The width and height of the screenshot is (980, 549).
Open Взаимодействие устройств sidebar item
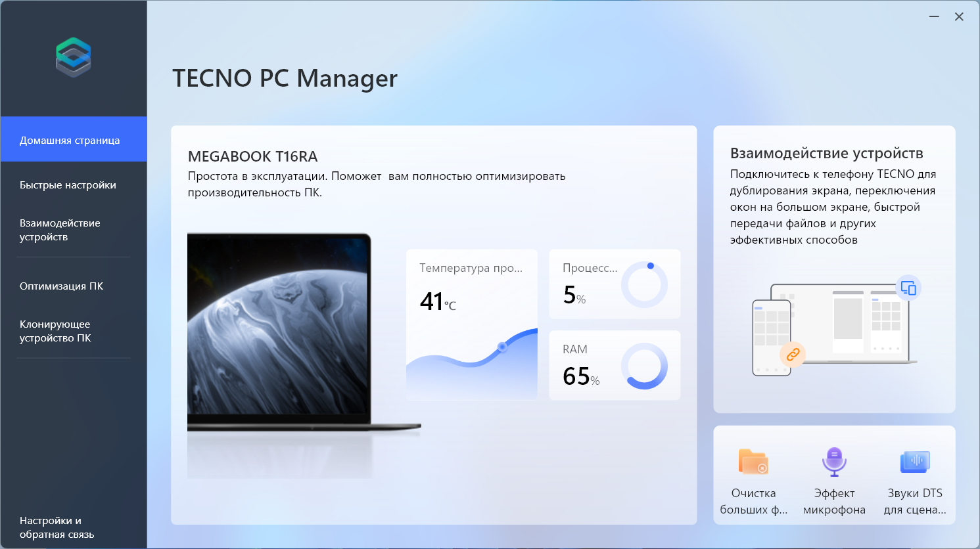(x=74, y=230)
